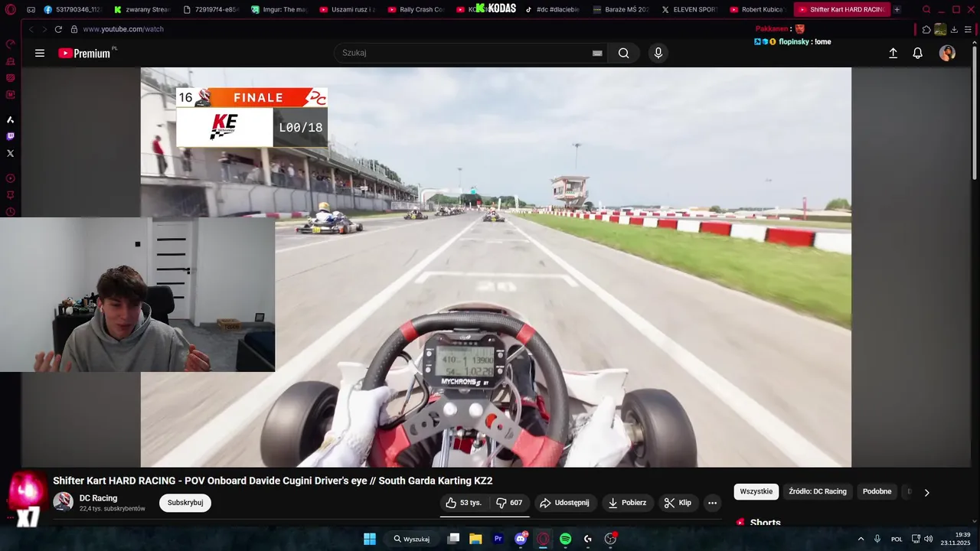This screenshot has width=980, height=551.
Task: Like the video with 53 tys. likes
Action: pos(463,503)
